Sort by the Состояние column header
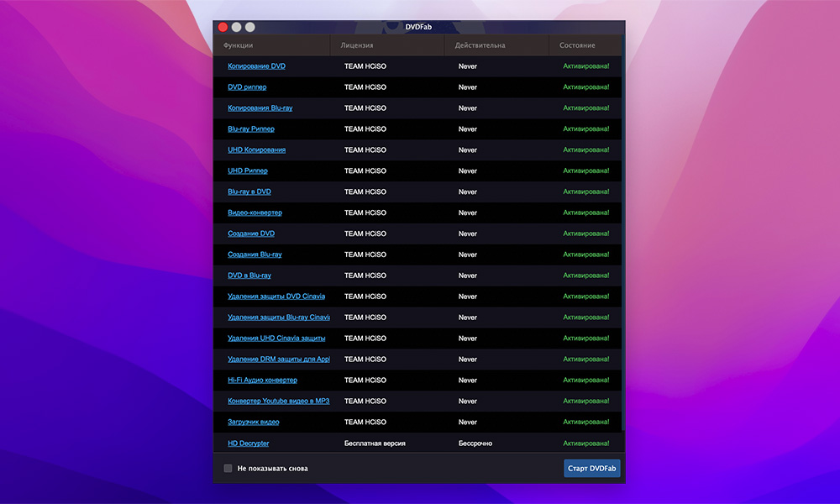This screenshot has height=504, width=840. point(577,45)
